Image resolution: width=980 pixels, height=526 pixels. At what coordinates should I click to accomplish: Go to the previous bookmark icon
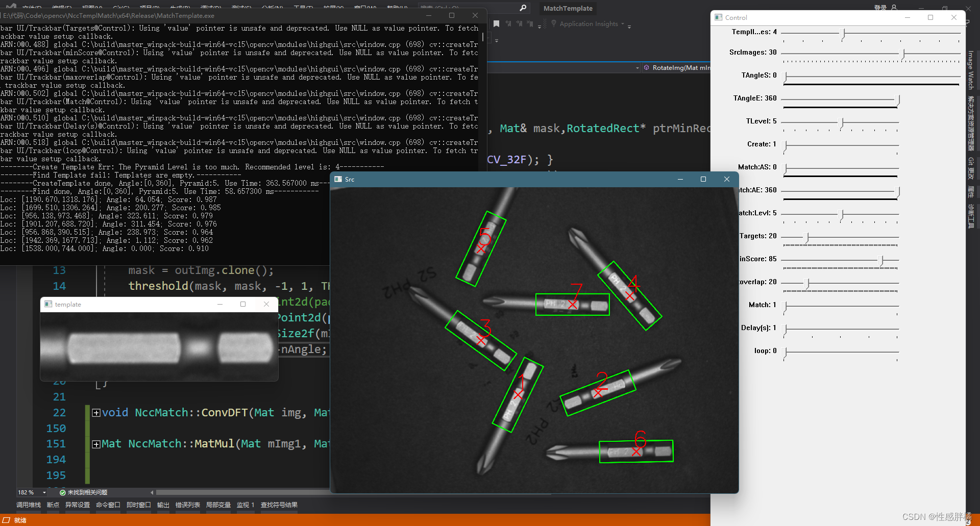[508, 24]
